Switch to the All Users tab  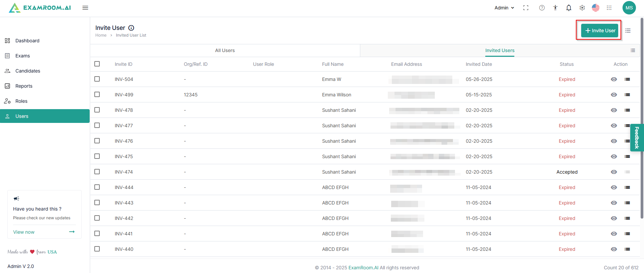point(225,50)
